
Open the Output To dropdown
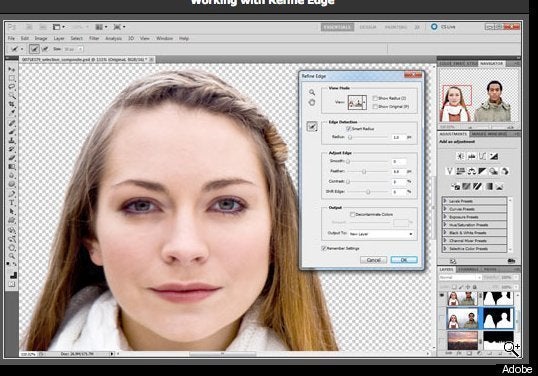click(381, 234)
